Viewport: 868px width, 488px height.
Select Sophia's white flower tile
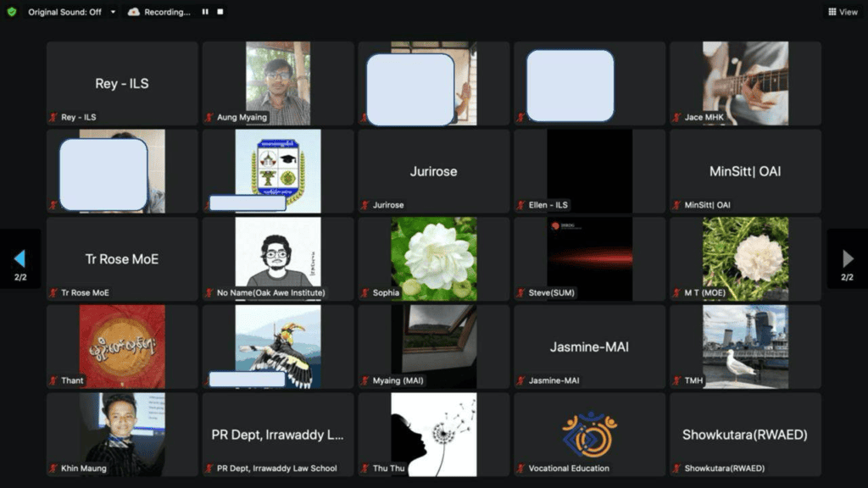click(433, 259)
